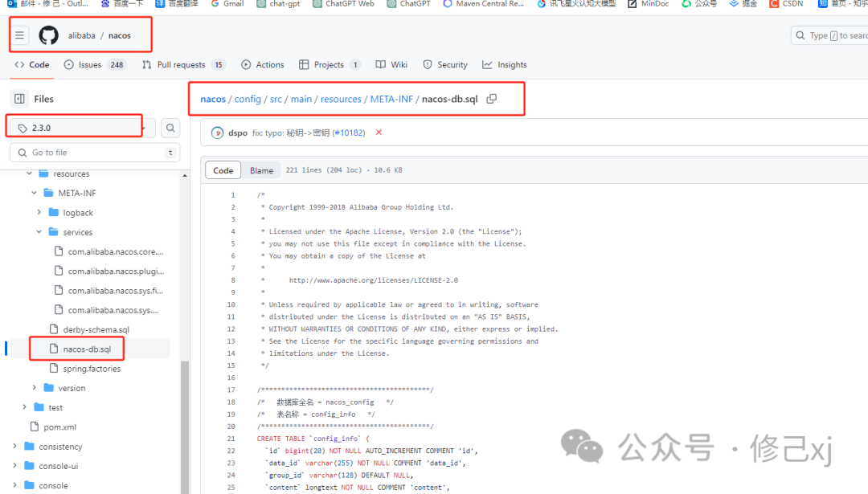Open the Pull requests tab
The image size is (868, 494).
tap(184, 65)
